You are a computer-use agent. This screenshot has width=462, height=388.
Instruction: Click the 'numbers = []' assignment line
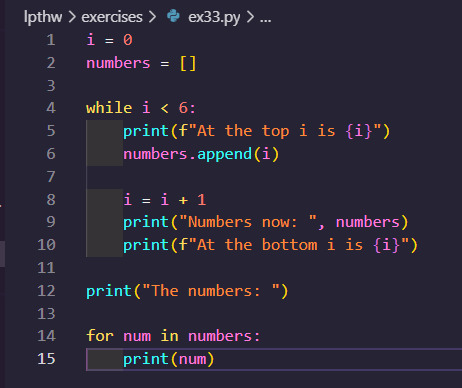click(x=141, y=63)
